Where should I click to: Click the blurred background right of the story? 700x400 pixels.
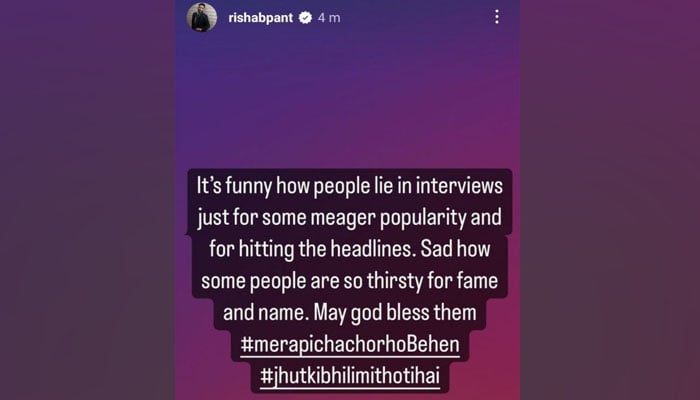(610, 200)
